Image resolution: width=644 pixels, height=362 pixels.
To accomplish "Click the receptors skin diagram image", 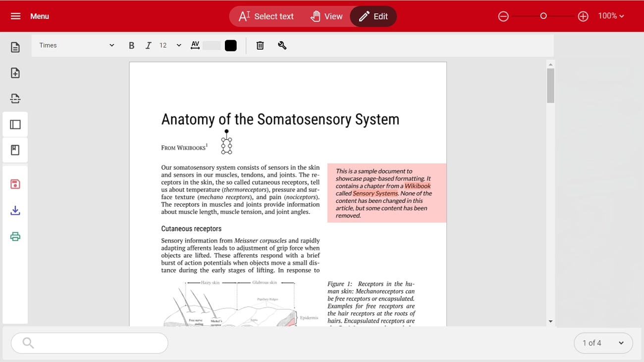I will [x=241, y=302].
